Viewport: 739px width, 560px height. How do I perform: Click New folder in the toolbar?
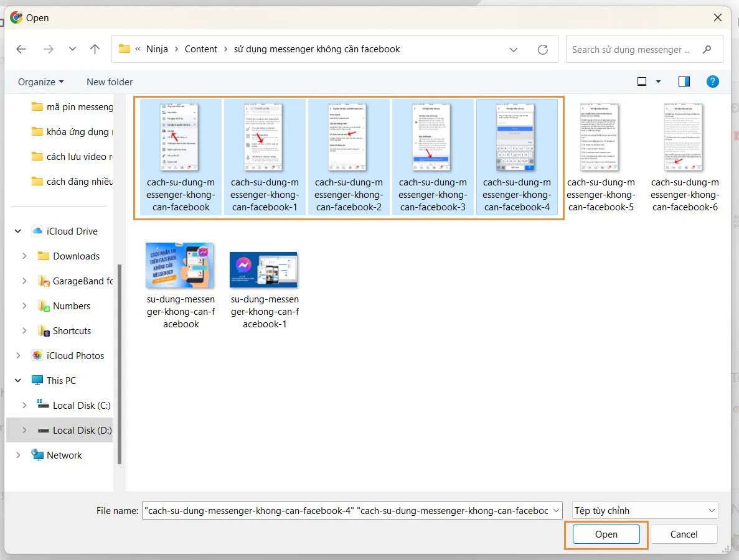click(110, 82)
